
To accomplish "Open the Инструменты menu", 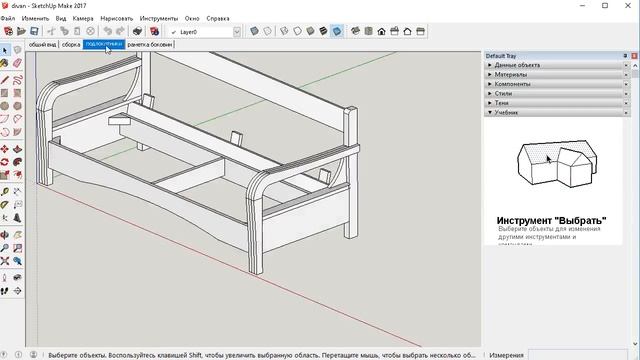I will tap(159, 18).
